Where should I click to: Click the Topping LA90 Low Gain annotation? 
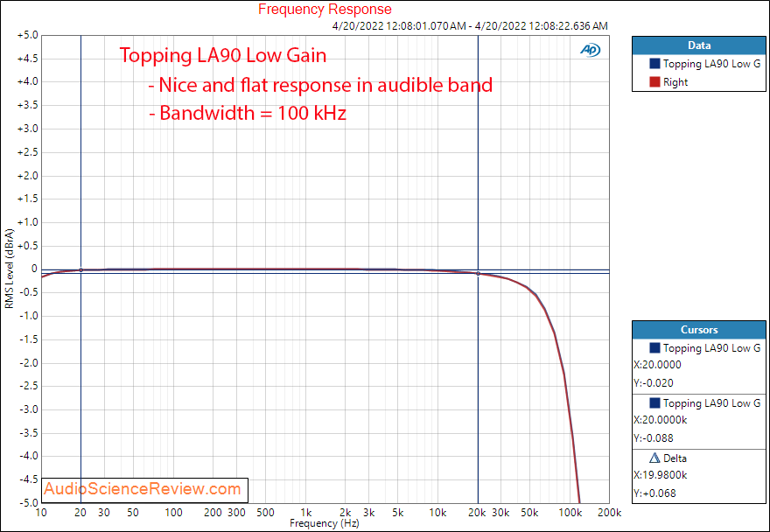223,55
